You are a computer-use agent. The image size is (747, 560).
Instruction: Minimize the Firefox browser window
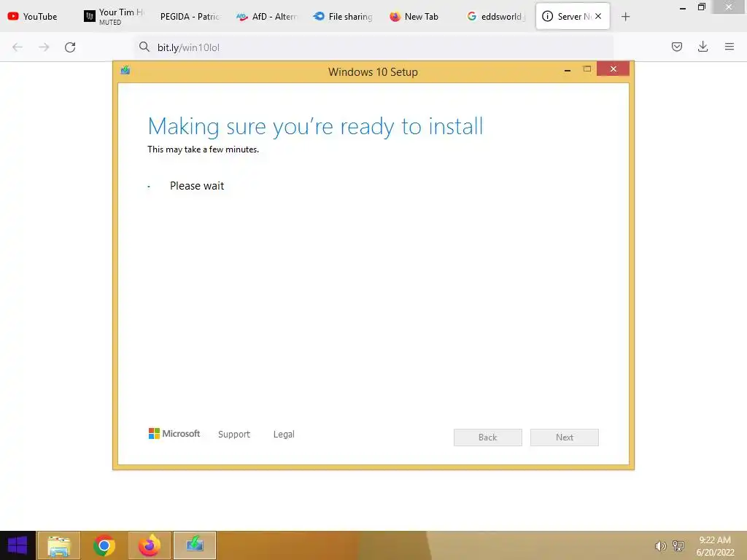coord(683,7)
